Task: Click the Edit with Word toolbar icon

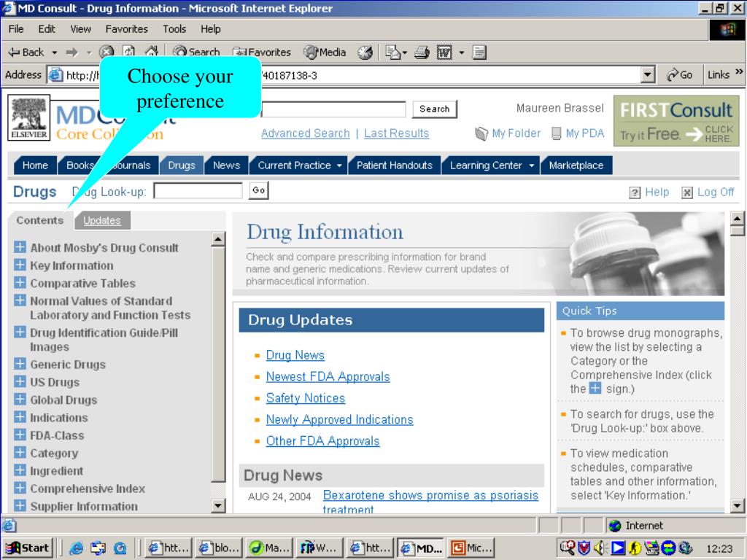Action: (x=444, y=52)
